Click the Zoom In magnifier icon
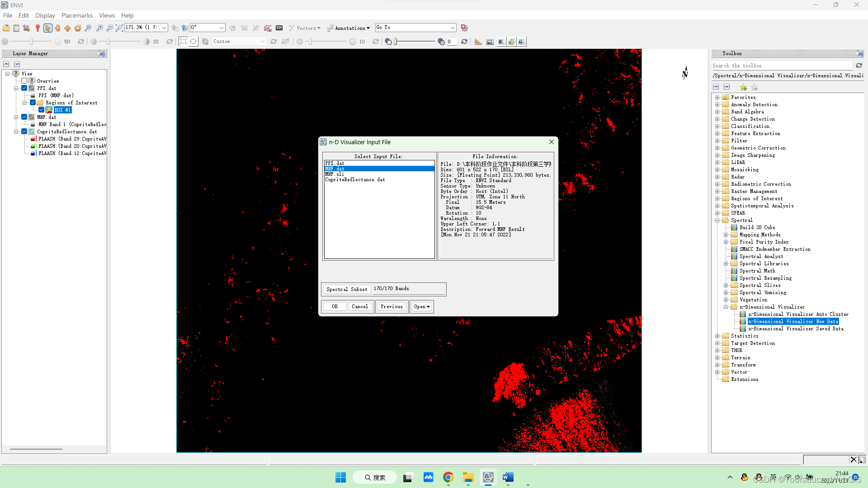This screenshot has width=868, height=488. coord(99,28)
